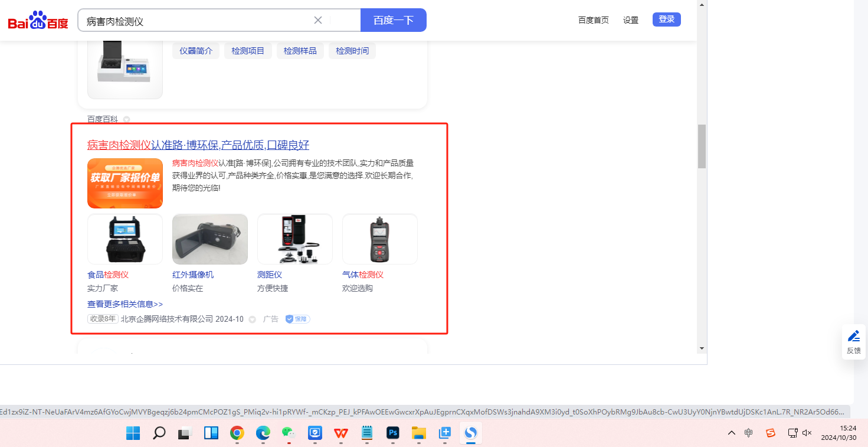Image resolution: width=868 pixels, height=447 pixels.
Task: Open the Widgets panel icon
Action: click(x=211, y=433)
